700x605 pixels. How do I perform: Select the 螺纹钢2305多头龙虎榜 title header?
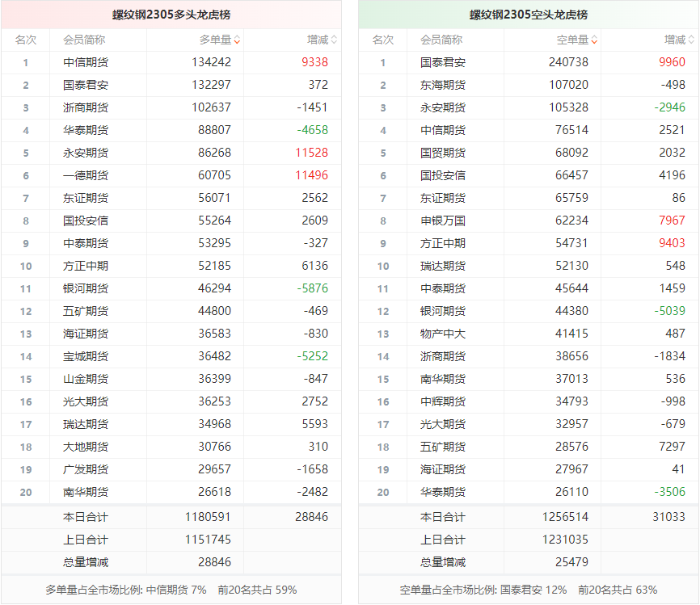[171, 15]
